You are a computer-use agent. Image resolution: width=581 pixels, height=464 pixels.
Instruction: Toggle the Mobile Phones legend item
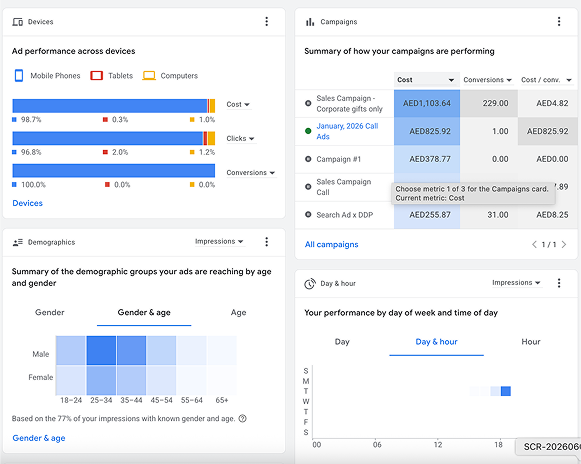47,76
